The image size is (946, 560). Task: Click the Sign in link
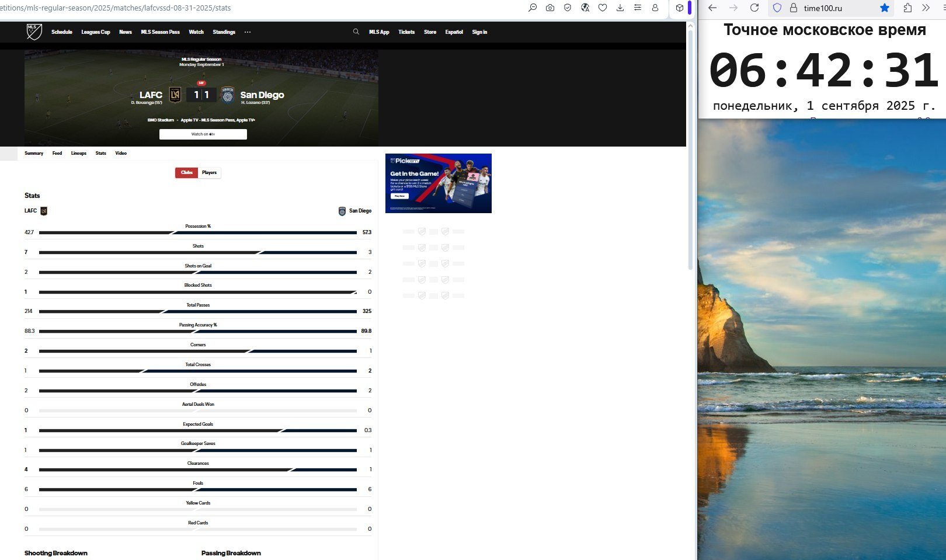click(x=479, y=32)
